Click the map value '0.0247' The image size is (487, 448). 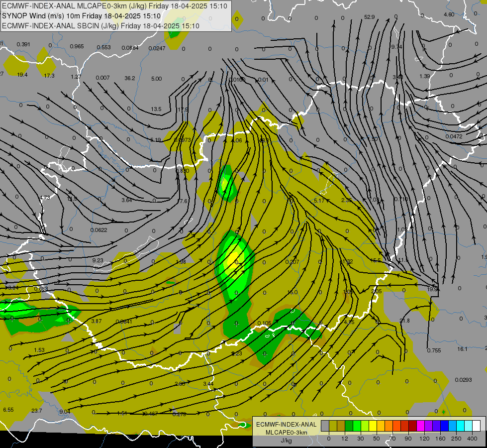coord(157,48)
